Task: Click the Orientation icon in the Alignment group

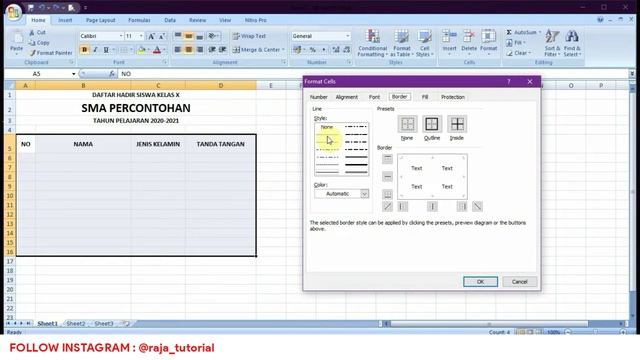Action: [x=213, y=36]
